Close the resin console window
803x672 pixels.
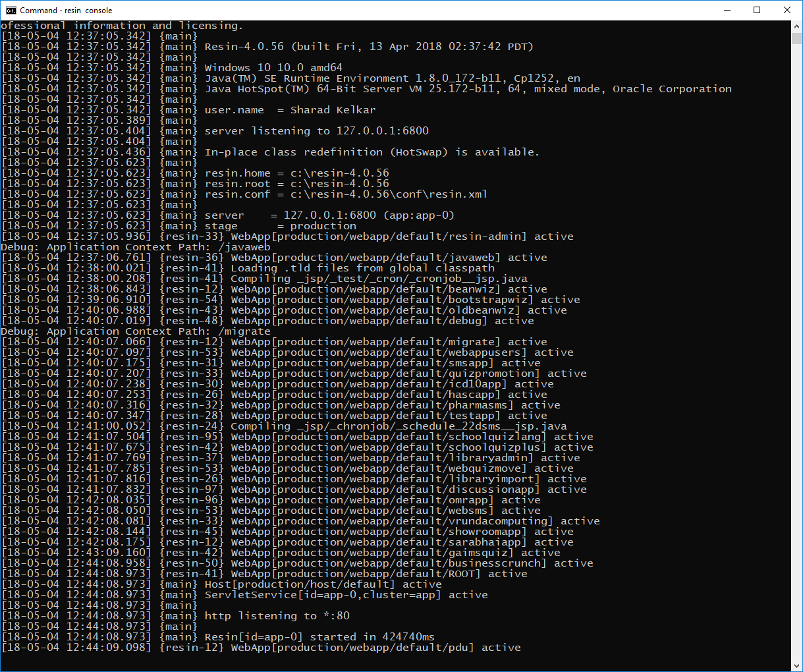787,10
